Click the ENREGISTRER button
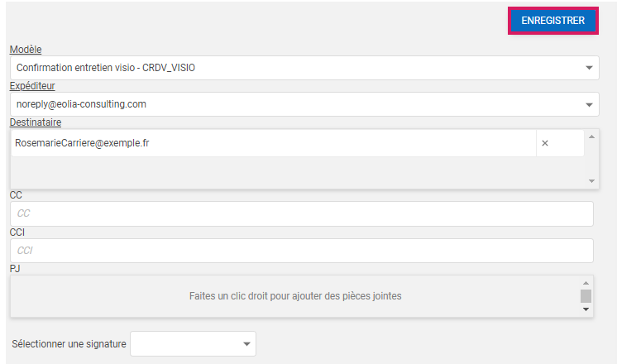Screen dimensions: 617x364 (x=552, y=21)
